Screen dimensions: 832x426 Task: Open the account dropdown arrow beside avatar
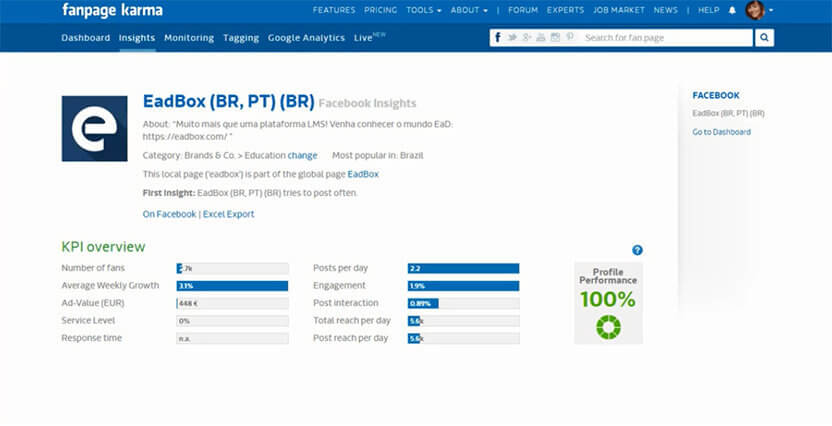[x=770, y=10]
